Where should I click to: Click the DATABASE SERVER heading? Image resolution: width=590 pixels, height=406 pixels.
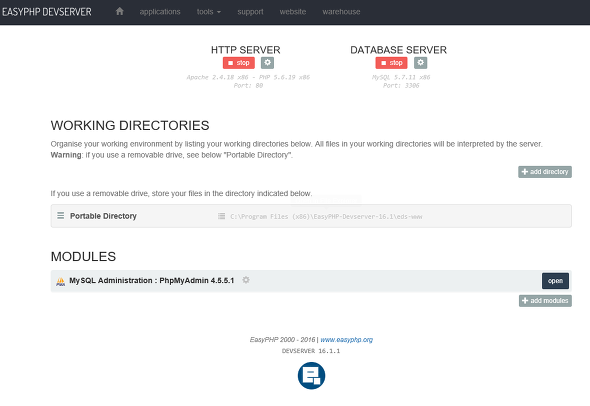(398, 50)
